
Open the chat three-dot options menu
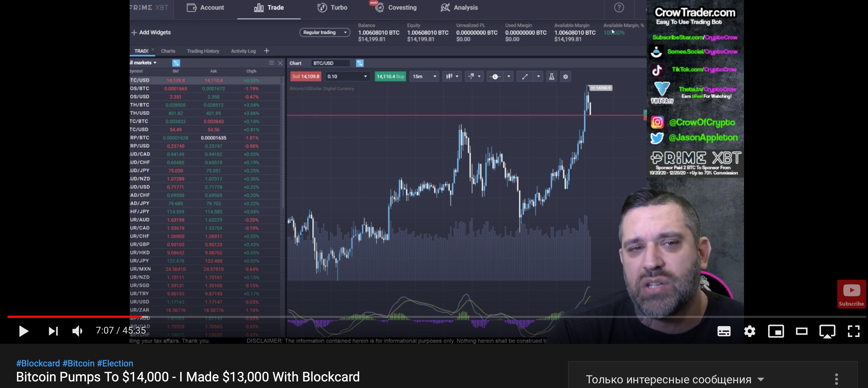click(836, 379)
